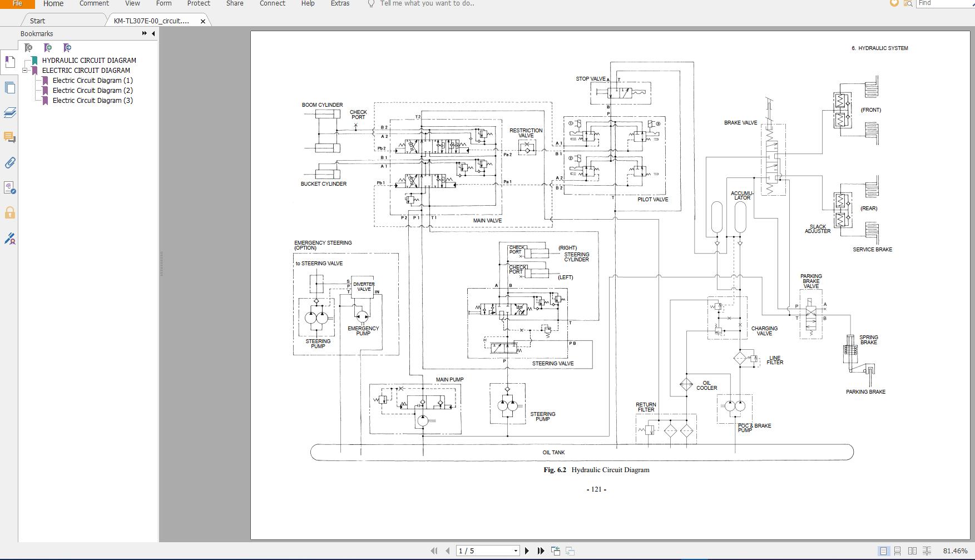The width and height of the screenshot is (975, 560).
Task: Open the Digital Signatures panel icon
Action: click(9, 187)
